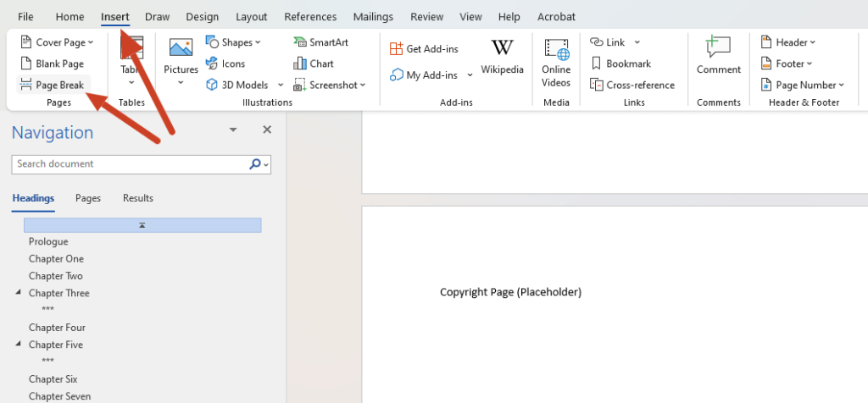Go to the Chapter Five heading
Image resolution: width=868 pixels, height=403 pixels.
tap(56, 345)
